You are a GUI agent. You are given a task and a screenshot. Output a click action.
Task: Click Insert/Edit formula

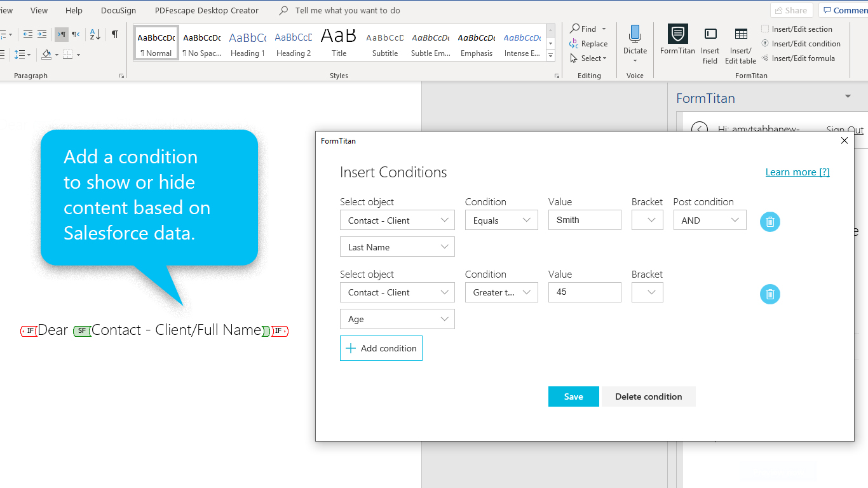click(x=798, y=58)
